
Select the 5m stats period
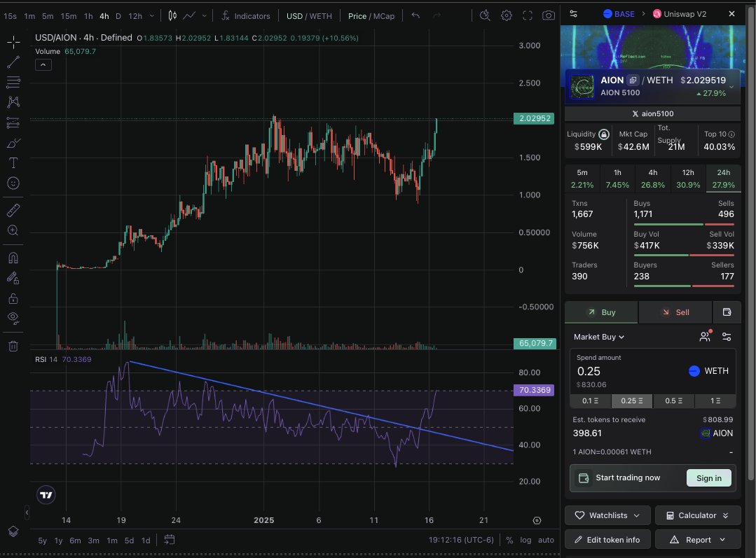pos(582,179)
